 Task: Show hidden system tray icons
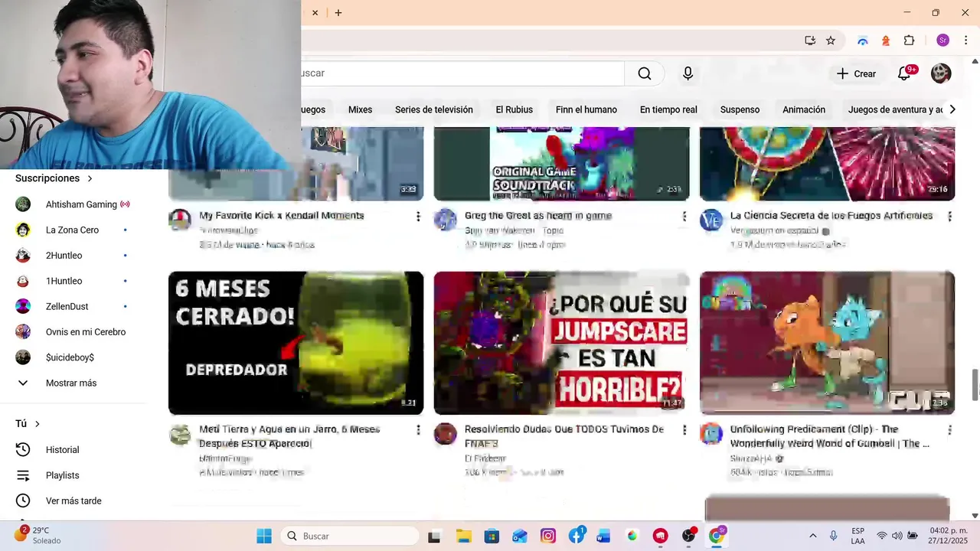tap(812, 536)
